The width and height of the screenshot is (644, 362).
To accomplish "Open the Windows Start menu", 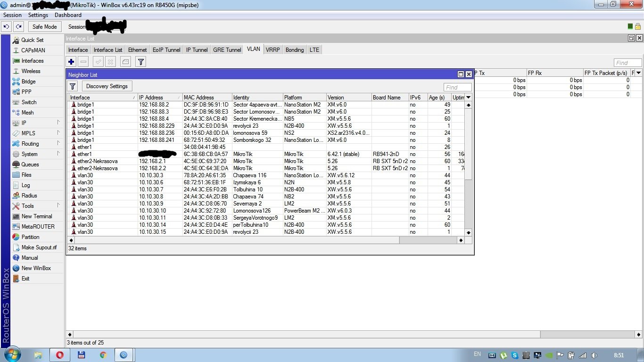I will [12, 354].
